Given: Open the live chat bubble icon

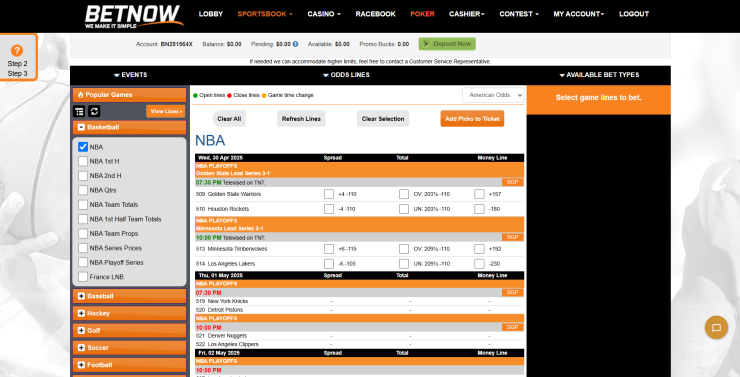Looking at the screenshot, I should [716, 327].
